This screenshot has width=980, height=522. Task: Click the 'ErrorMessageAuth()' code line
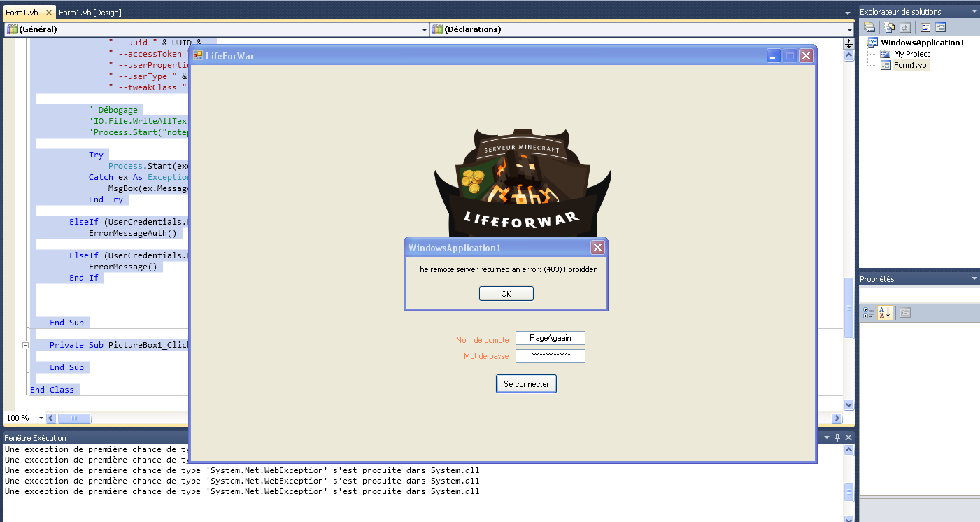coord(133,233)
